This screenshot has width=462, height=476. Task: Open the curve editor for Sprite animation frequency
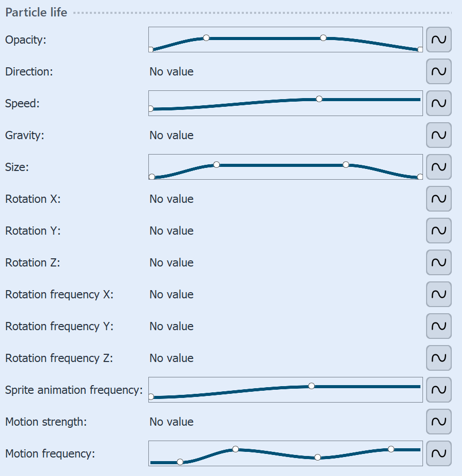point(438,390)
